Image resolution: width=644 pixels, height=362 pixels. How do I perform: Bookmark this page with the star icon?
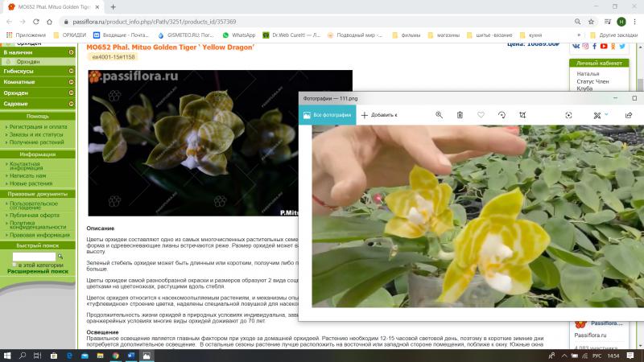591,21
